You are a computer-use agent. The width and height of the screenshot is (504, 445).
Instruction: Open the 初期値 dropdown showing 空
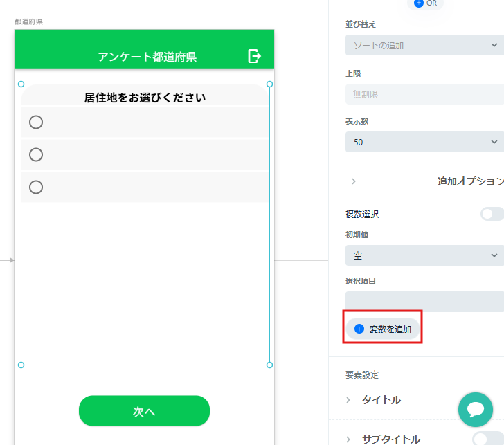(x=424, y=255)
